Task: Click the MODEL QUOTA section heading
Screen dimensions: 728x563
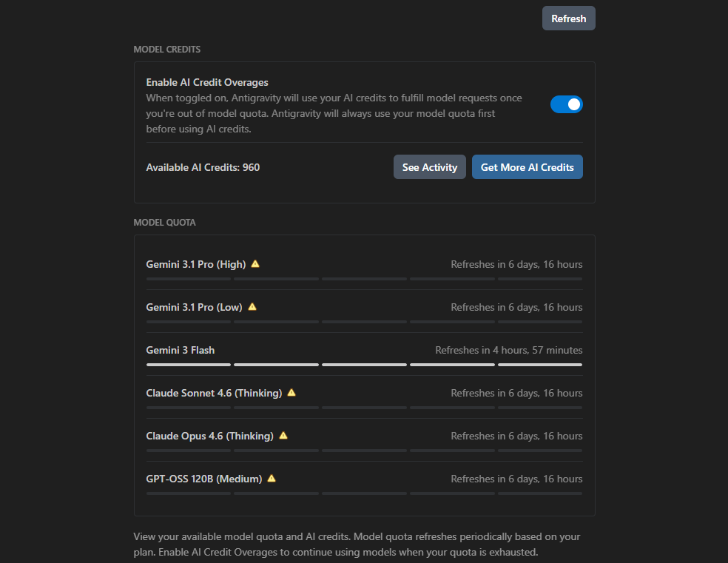Action: (164, 223)
